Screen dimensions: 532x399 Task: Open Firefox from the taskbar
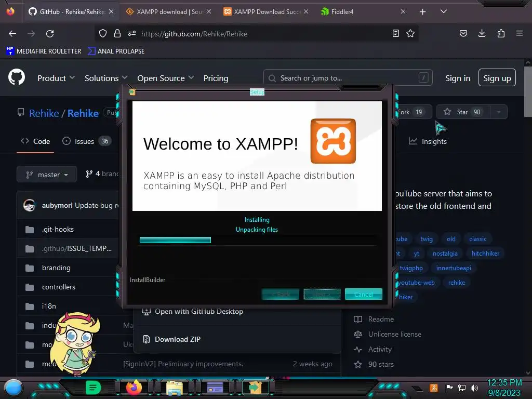[x=134, y=387]
